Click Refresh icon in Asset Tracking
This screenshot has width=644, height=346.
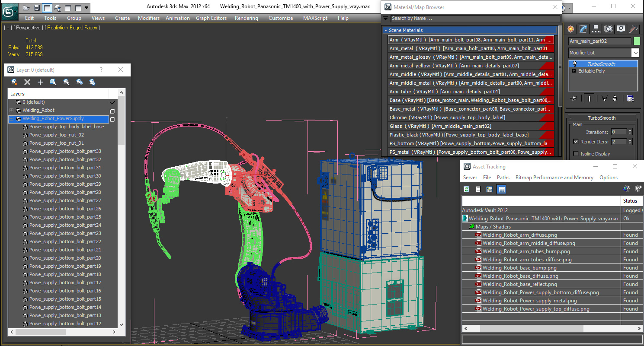pos(467,189)
